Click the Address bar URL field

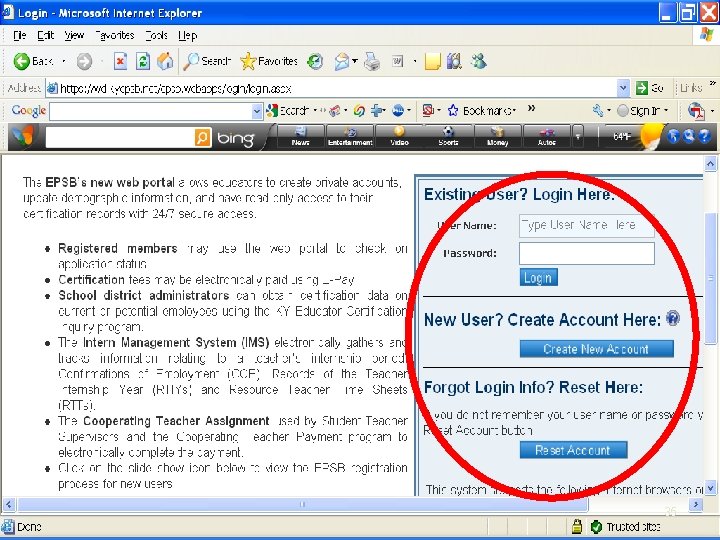338,88
